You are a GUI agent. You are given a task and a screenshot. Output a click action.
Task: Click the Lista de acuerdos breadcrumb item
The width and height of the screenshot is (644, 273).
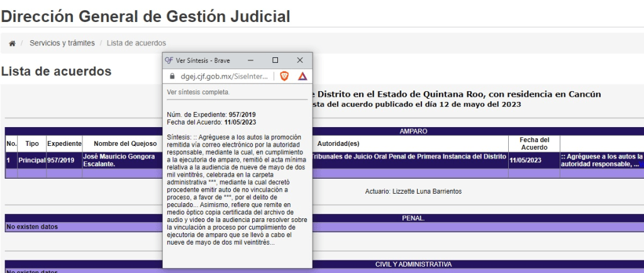(x=136, y=43)
